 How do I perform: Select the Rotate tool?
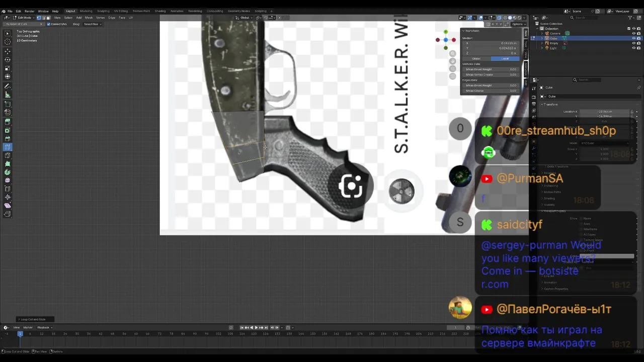(8, 60)
